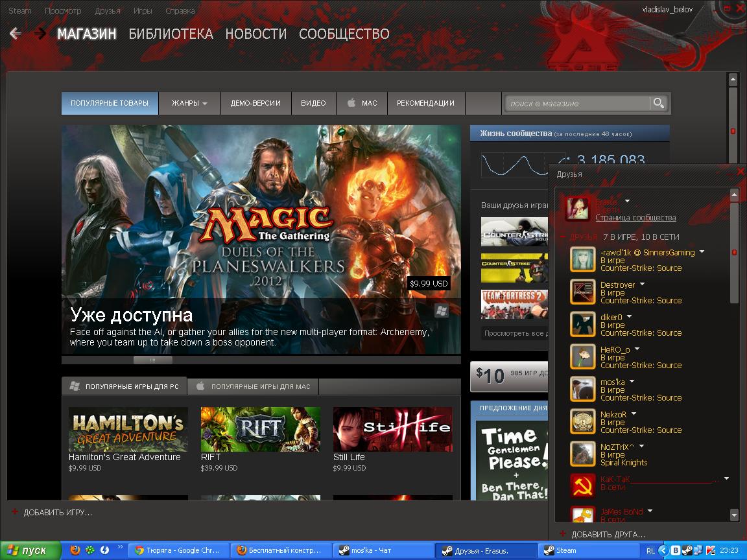Switch to БИБЛИОТЕКА section
The height and width of the screenshot is (560, 747).
click(171, 34)
